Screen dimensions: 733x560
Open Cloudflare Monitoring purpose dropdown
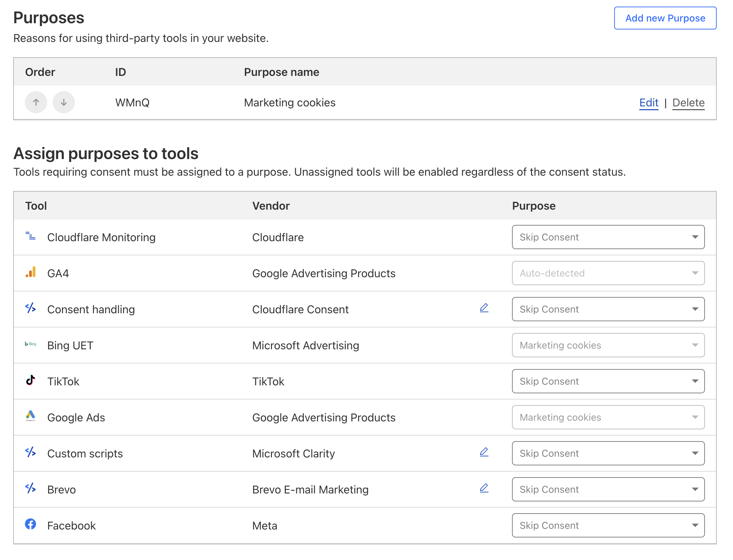(x=608, y=237)
